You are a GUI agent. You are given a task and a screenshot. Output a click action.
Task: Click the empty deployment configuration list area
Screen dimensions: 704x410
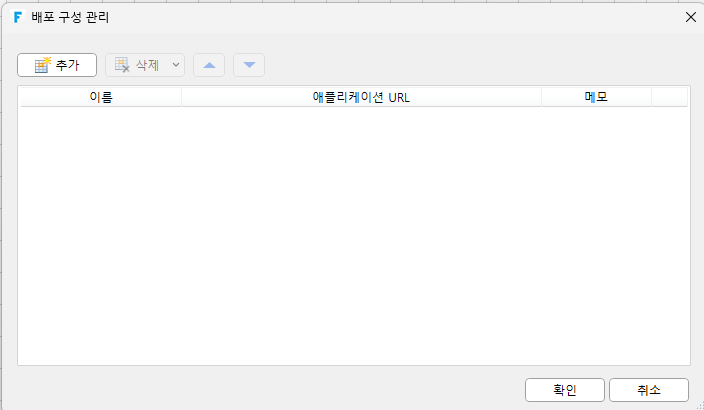tap(354, 236)
